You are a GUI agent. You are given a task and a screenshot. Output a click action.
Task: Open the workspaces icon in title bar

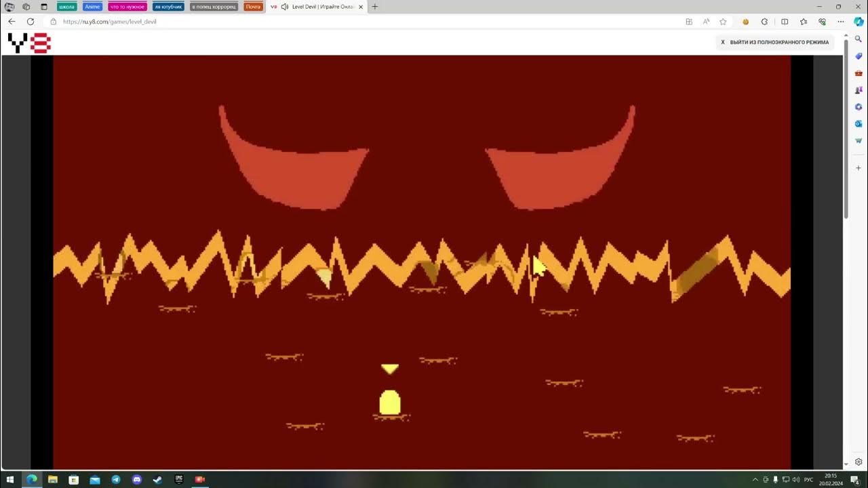26,7
